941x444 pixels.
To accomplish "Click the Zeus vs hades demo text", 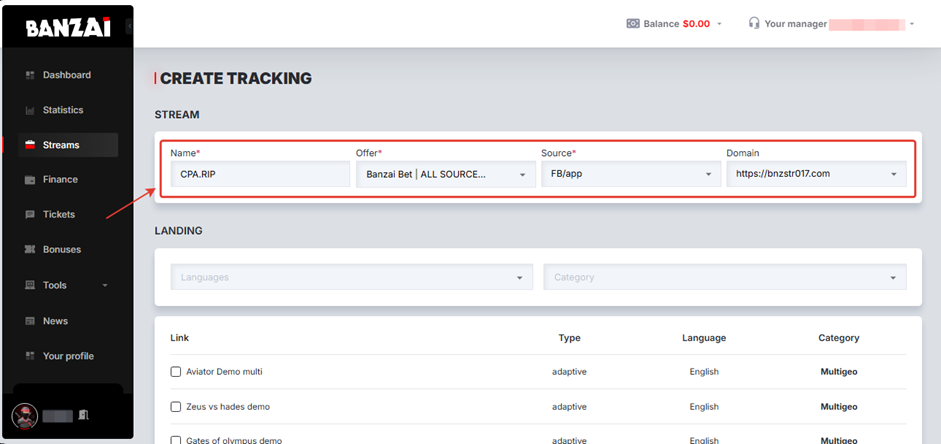I will pyautogui.click(x=228, y=407).
